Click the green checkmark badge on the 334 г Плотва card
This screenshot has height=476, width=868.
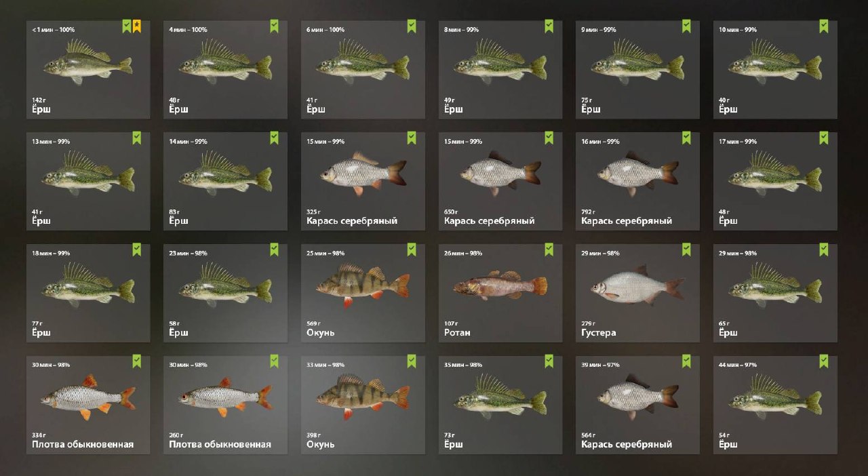tap(137, 361)
